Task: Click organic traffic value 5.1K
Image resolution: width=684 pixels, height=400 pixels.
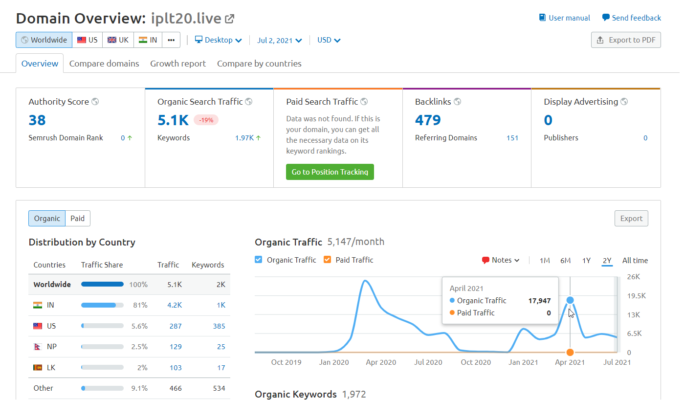Action: [x=173, y=120]
